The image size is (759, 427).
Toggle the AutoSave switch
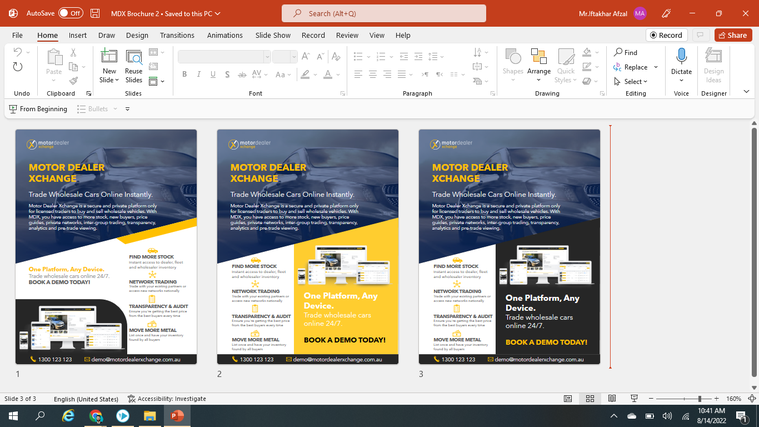point(69,13)
